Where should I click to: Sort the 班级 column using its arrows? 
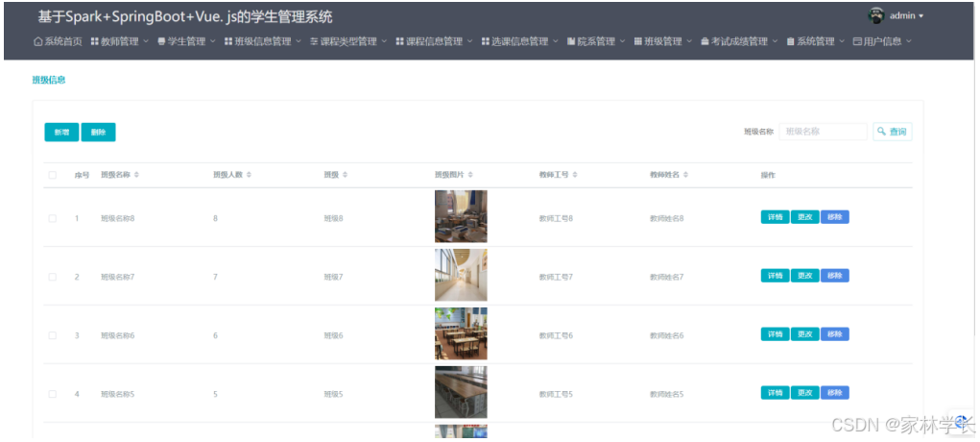click(x=345, y=175)
